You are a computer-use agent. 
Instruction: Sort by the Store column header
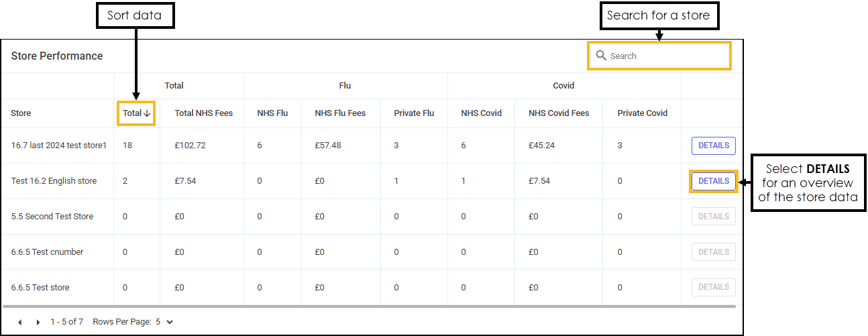click(x=21, y=113)
